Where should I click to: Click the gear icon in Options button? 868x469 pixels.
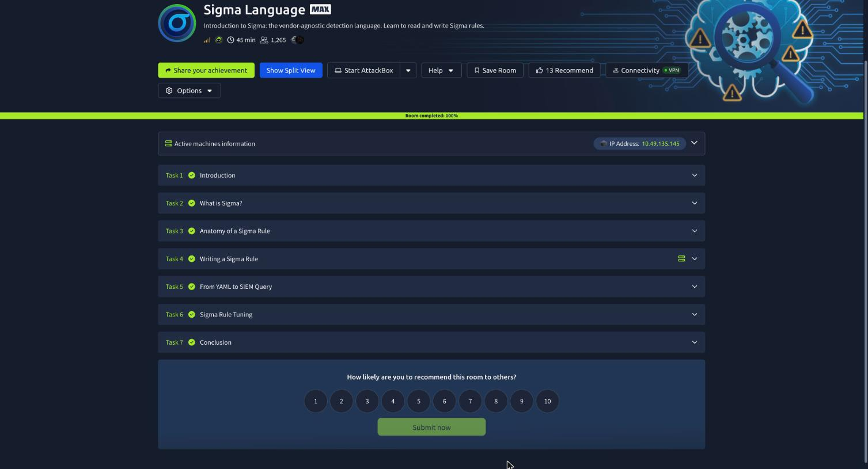coord(169,90)
